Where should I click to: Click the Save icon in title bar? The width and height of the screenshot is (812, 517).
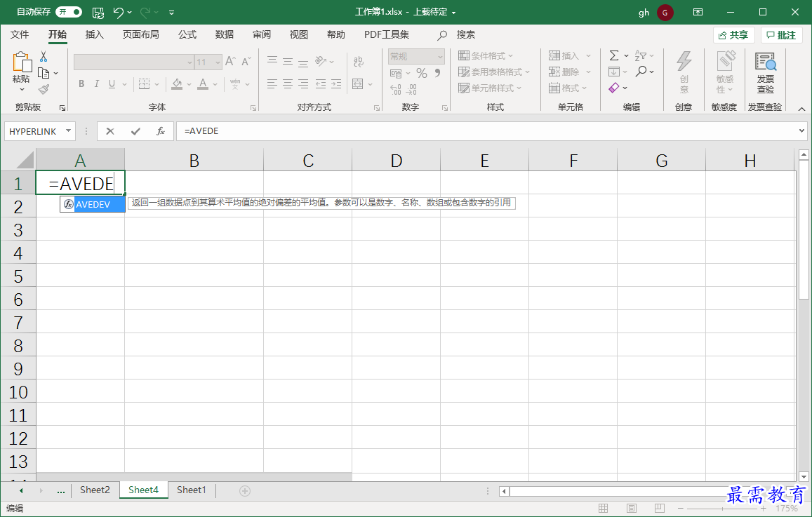click(x=98, y=13)
